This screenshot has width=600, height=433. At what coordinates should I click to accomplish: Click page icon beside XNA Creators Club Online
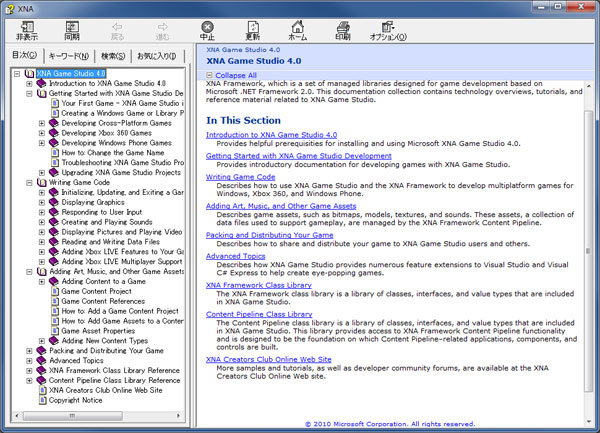click(43, 390)
